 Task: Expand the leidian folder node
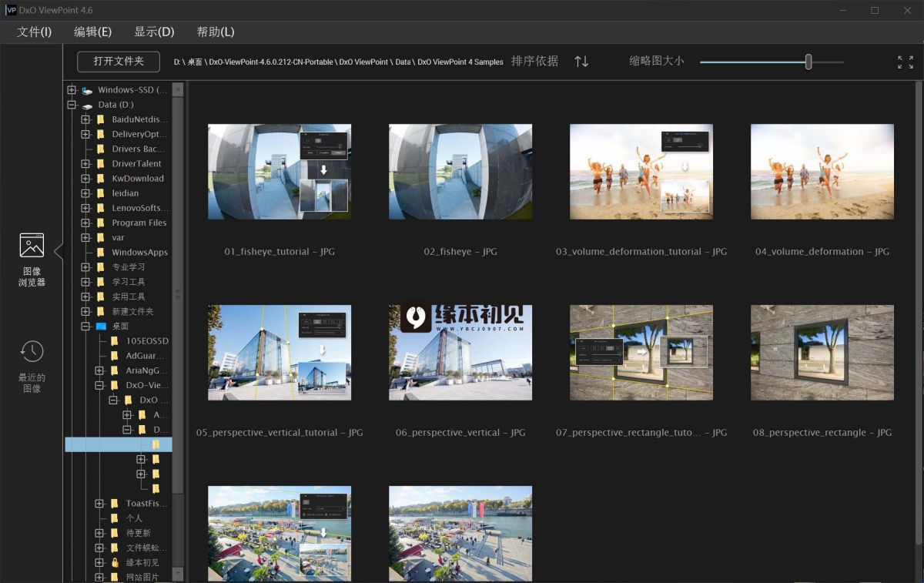coord(85,193)
